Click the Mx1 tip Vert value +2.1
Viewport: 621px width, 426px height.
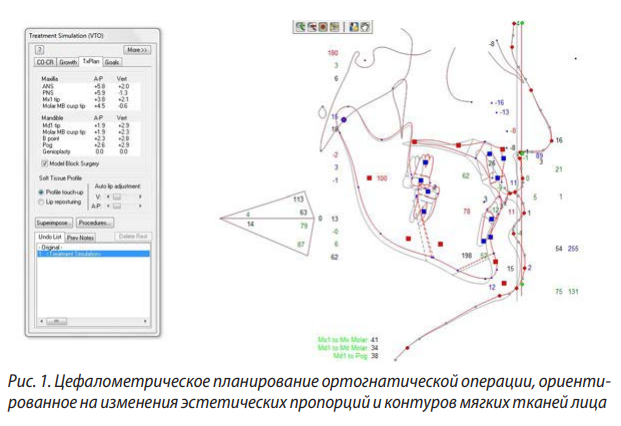coord(123,99)
